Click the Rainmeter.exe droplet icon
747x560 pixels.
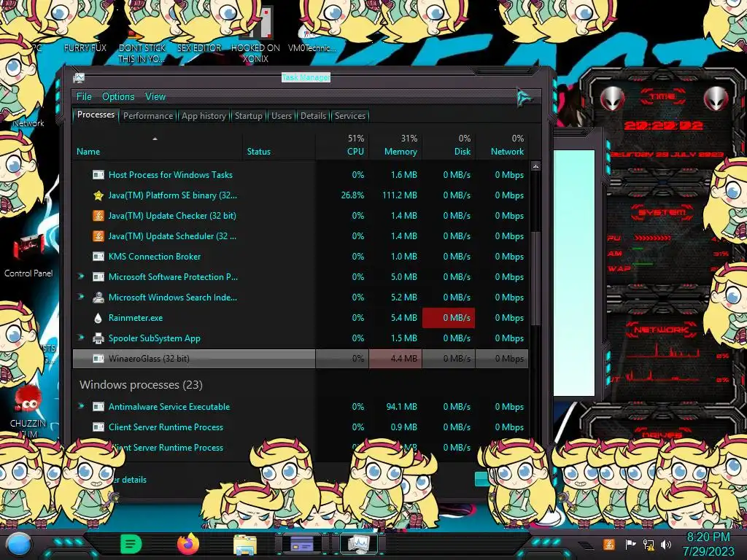tap(98, 318)
